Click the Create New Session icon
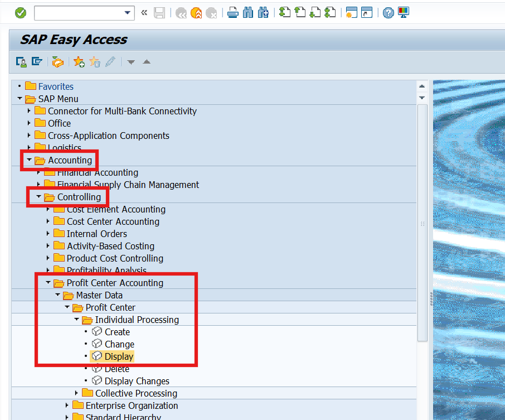The image size is (505, 420). [x=352, y=12]
